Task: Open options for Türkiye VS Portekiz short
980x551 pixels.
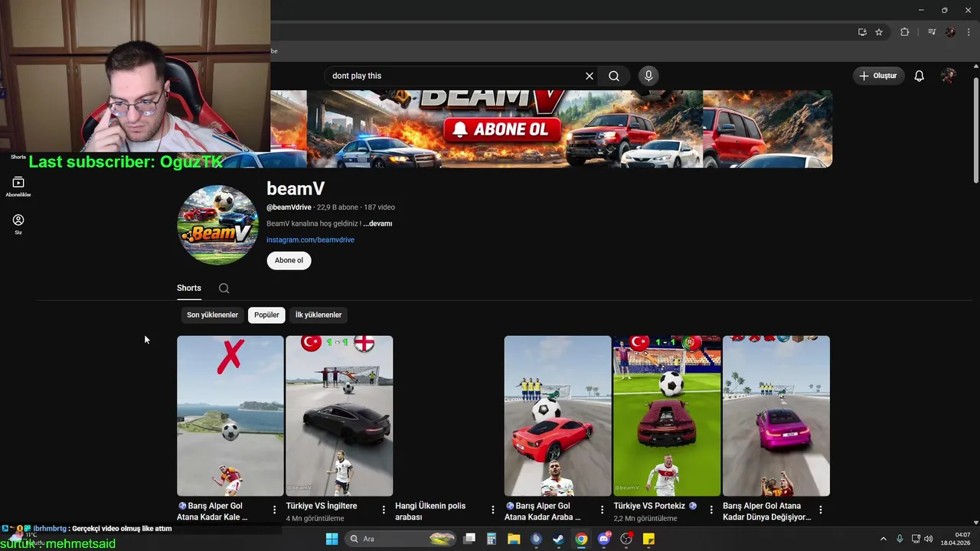Action: point(711,510)
